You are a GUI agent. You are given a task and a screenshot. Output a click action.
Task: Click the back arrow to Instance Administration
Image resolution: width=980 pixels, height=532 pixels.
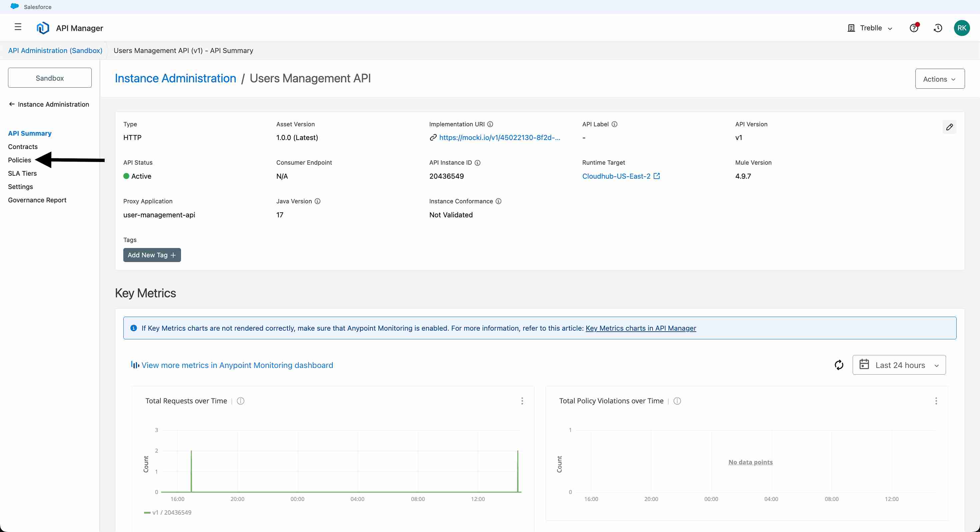click(x=12, y=104)
